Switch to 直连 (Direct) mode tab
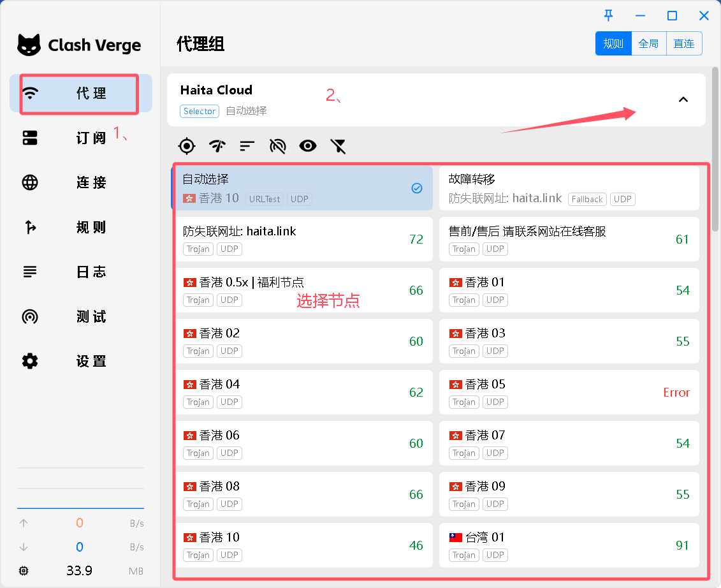This screenshot has height=588, width=721. [x=683, y=43]
